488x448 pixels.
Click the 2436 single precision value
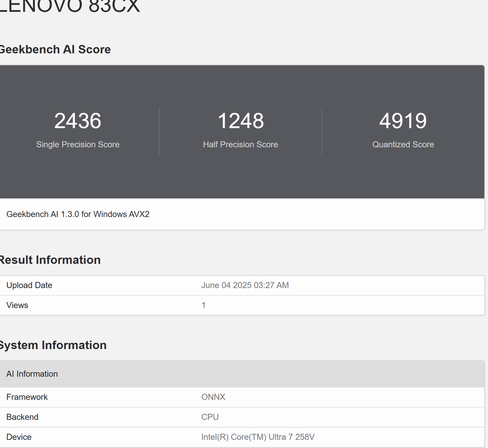(78, 121)
